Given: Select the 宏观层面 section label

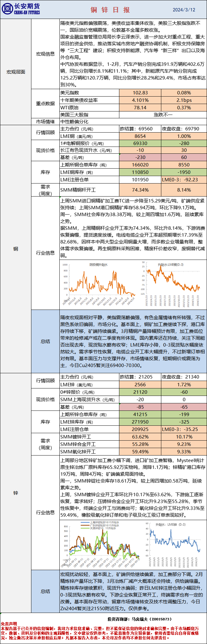Looking at the screenshot, I should tap(16, 72).
